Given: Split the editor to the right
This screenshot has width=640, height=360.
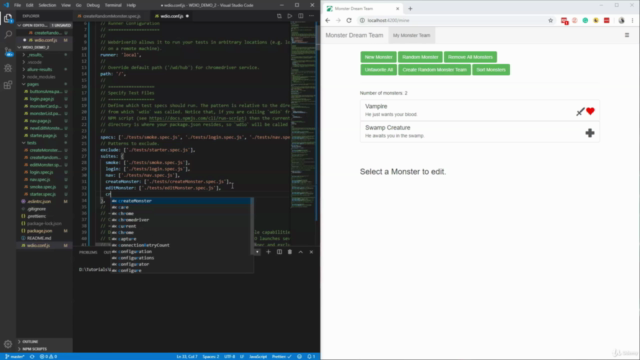Looking at the screenshot, I should [301, 16].
